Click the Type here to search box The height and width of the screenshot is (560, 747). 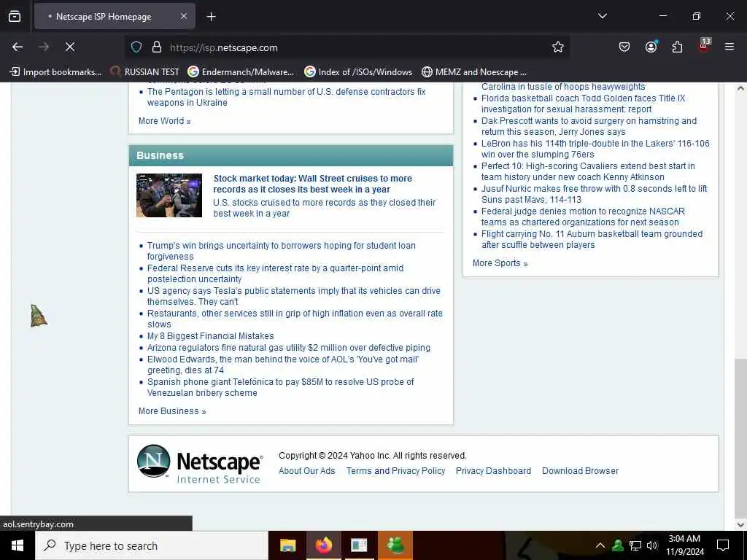pyautogui.click(x=152, y=545)
